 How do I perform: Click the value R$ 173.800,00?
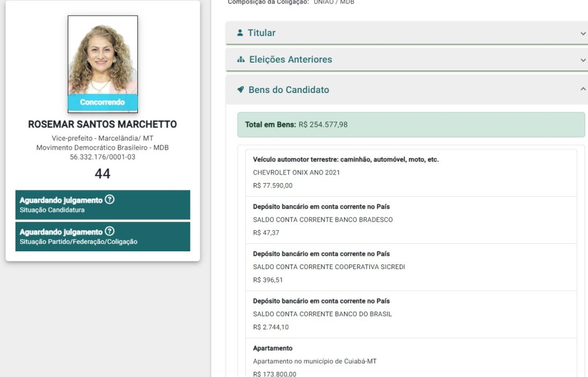click(274, 374)
